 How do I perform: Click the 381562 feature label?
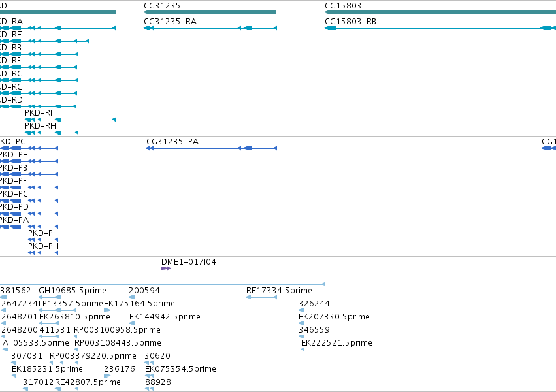(x=16, y=291)
